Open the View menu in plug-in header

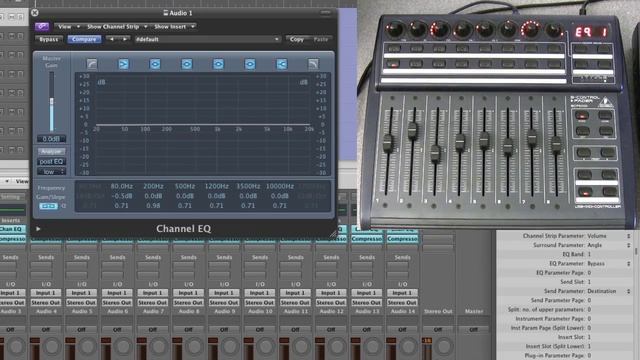point(68,27)
